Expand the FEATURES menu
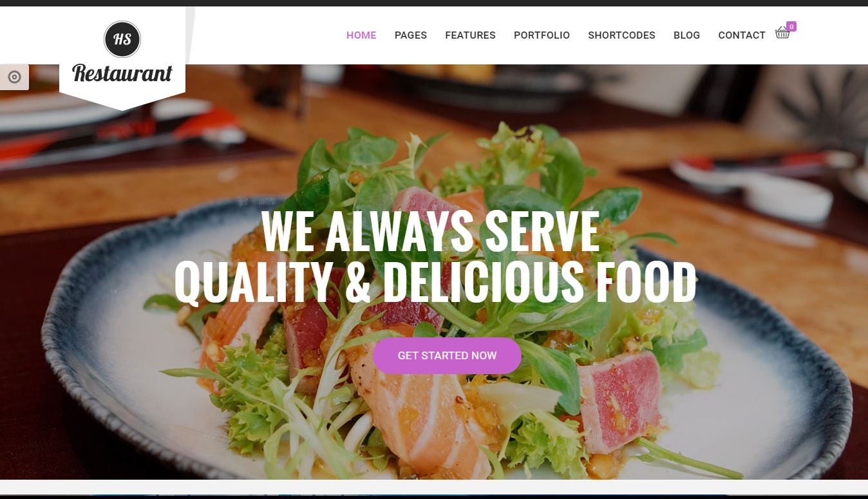 [x=470, y=35]
